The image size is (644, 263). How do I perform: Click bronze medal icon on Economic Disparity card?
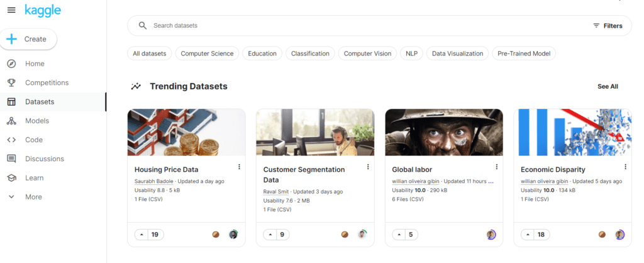pos(602,235)
